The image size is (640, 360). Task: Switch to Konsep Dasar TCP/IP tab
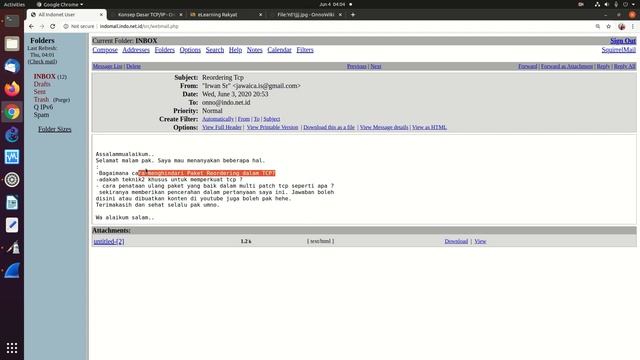[x=146, y=15]
